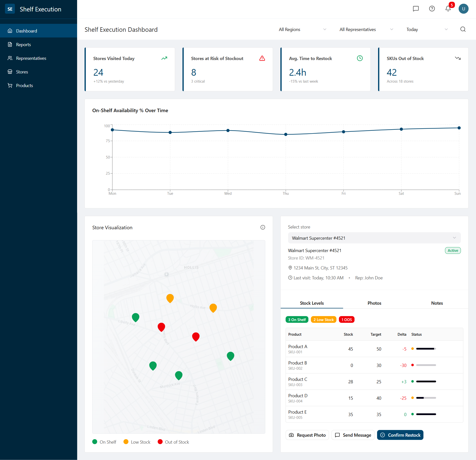Switch to the Photos tab
This screenshot has width=476, height=460.
[374, 303]
